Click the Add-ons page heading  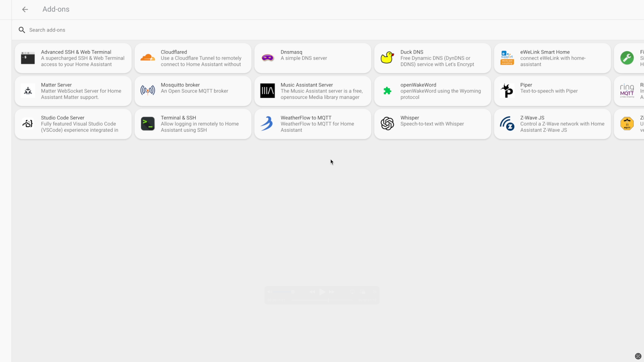[56, 9]
